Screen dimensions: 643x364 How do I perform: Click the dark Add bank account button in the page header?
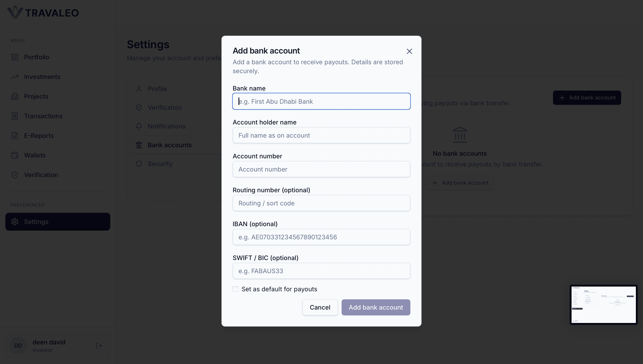pyautogui.click(x=587, y=97)
